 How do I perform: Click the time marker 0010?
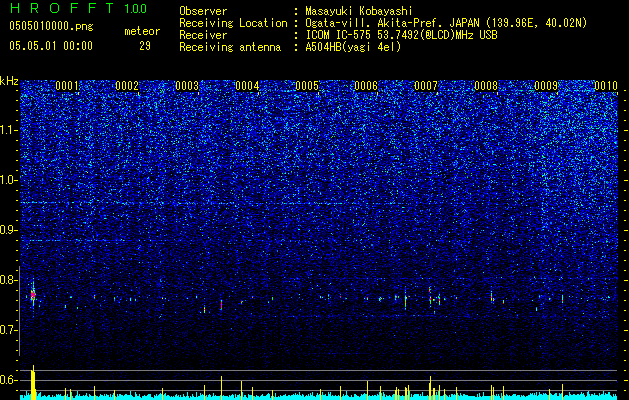(606, 86)
